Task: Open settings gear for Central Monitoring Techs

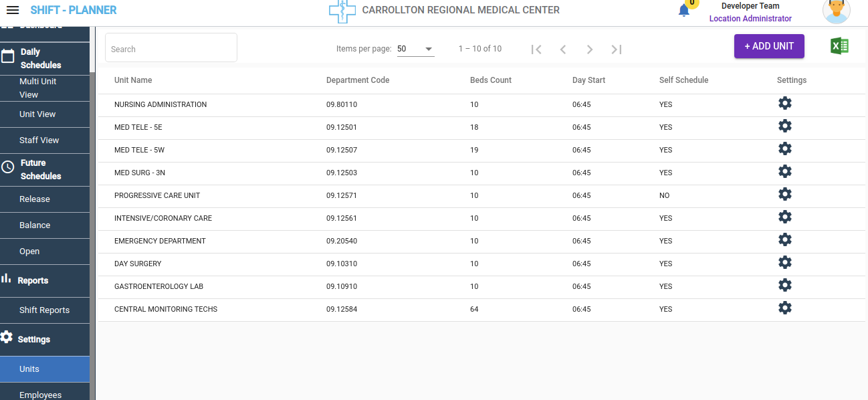Action: tap(785, 308)
